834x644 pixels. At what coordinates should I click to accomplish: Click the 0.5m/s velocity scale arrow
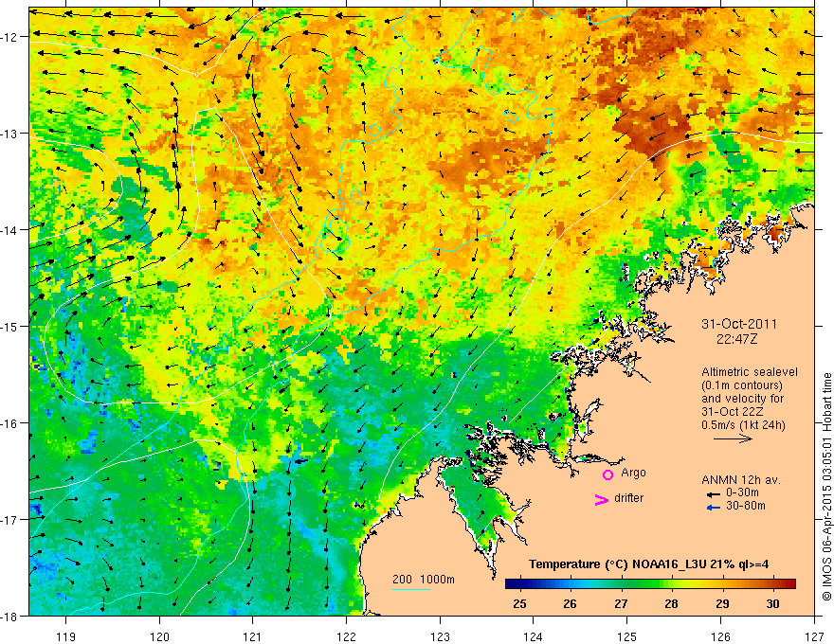pos(733,438)
